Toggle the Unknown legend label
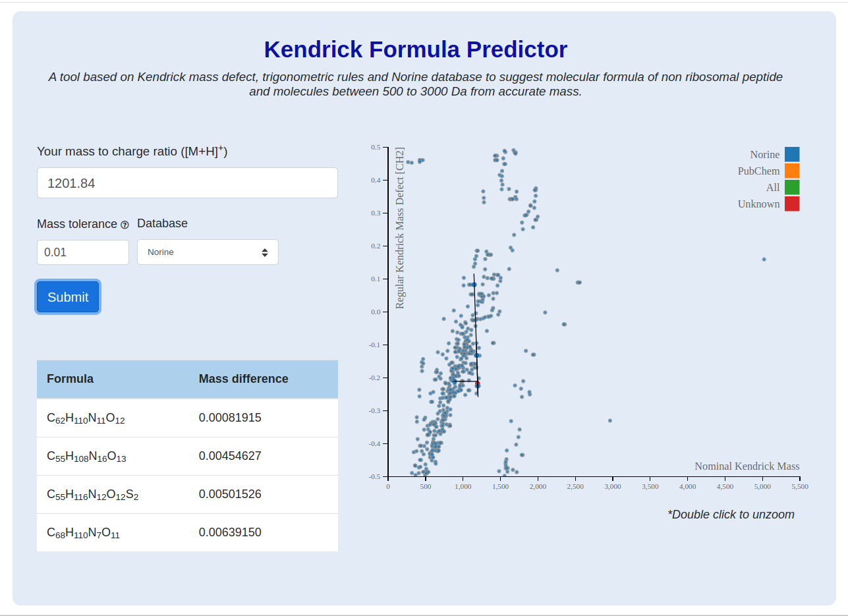The image size is (848, 616). 758,204
